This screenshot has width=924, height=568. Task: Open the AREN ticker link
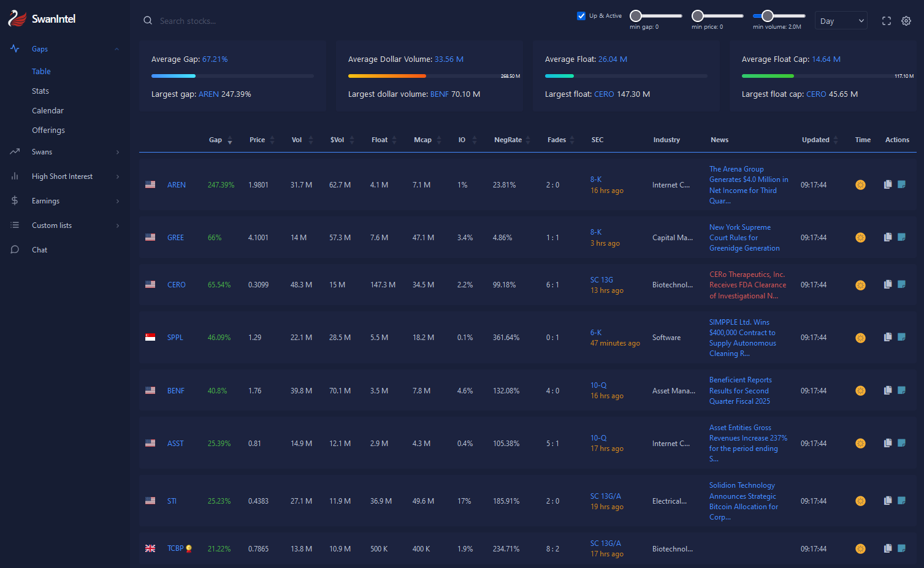(177, 185)
